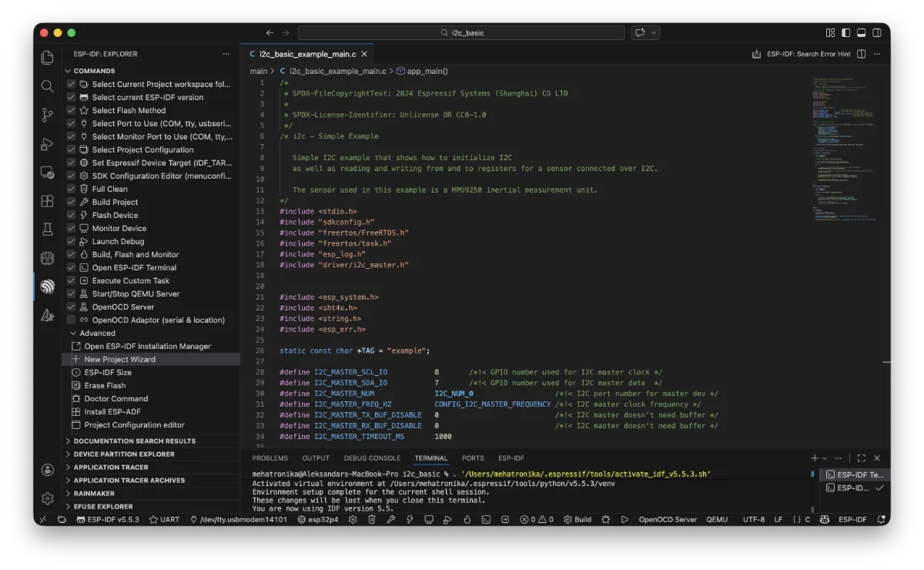Open Source Control in the activity bar
The image size is (924, 570).
48,115
